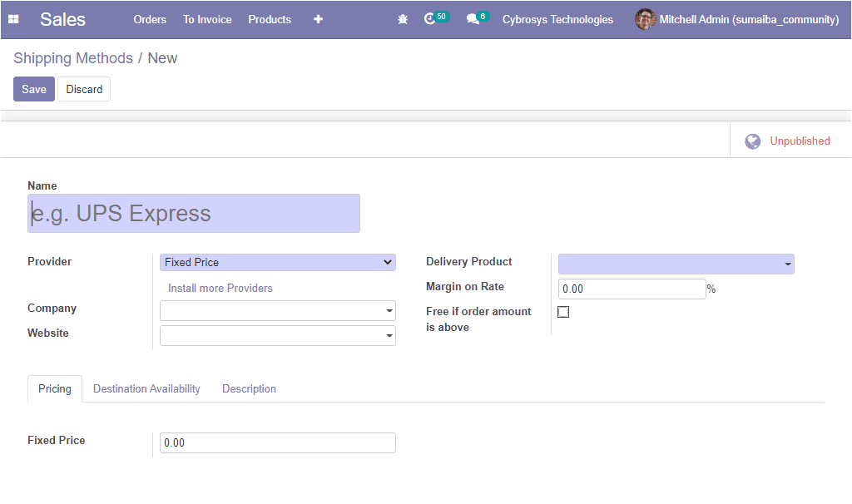Open the debug bug icon menu
Screen dimensions: 852x504
point(403,19)
